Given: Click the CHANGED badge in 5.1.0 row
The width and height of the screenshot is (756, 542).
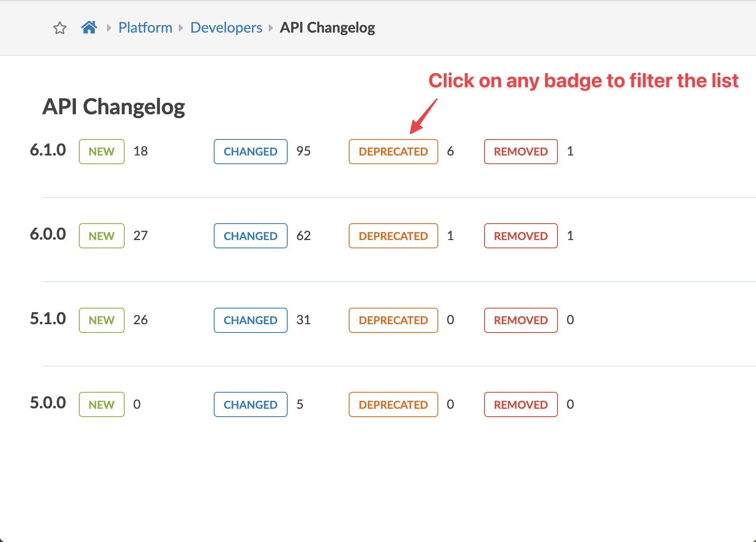Looking at the screenshot, I should [x=250, y=320].
